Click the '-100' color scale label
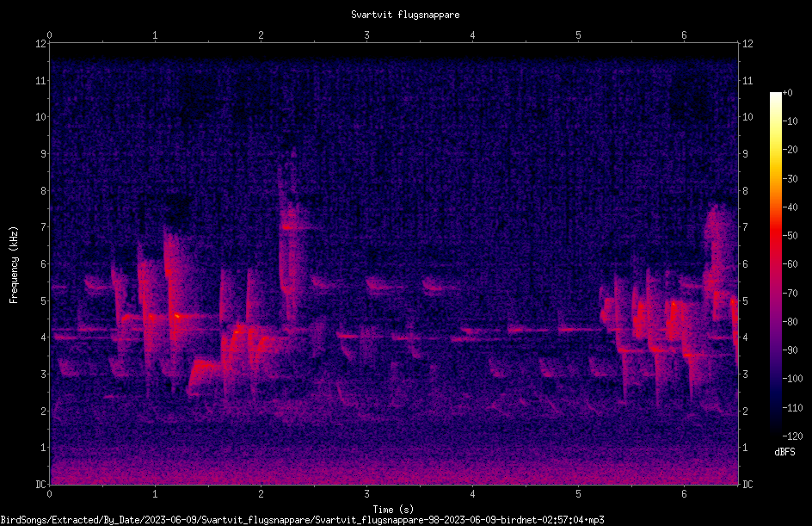The image size is (812, 526). (792, 379)
